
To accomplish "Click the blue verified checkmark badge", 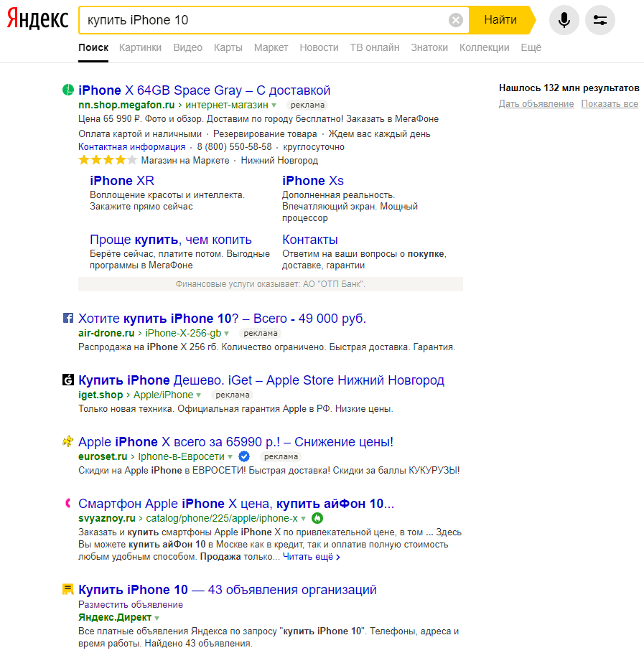I will [244, 456].
